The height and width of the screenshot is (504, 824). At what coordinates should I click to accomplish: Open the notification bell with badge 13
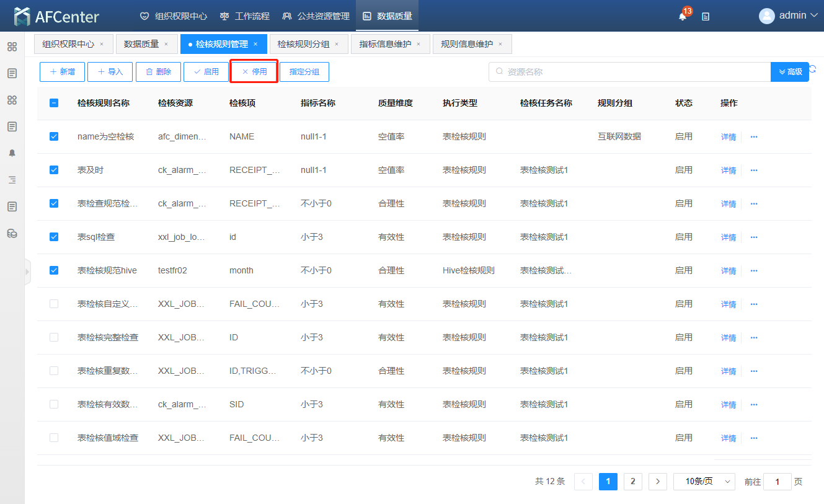(x=683, y=16)
